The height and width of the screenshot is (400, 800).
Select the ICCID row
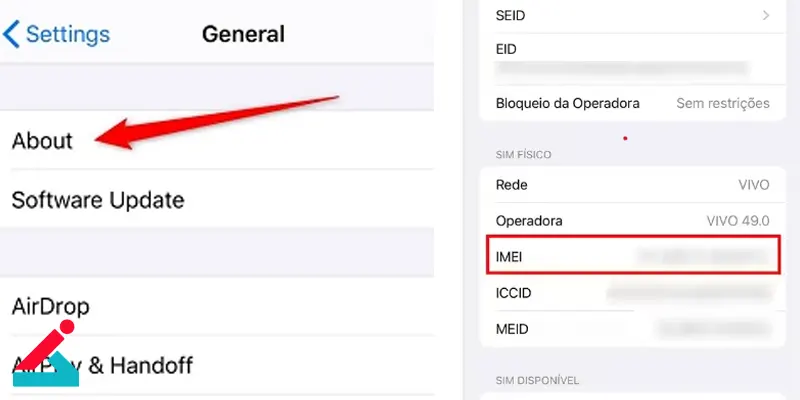click(x=633, y=293)
